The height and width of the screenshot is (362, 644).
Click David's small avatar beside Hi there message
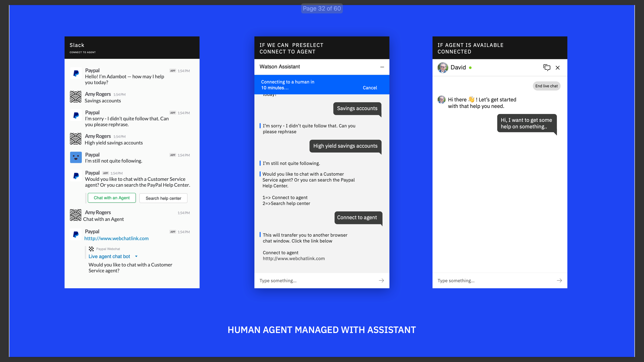coord(442,99)
